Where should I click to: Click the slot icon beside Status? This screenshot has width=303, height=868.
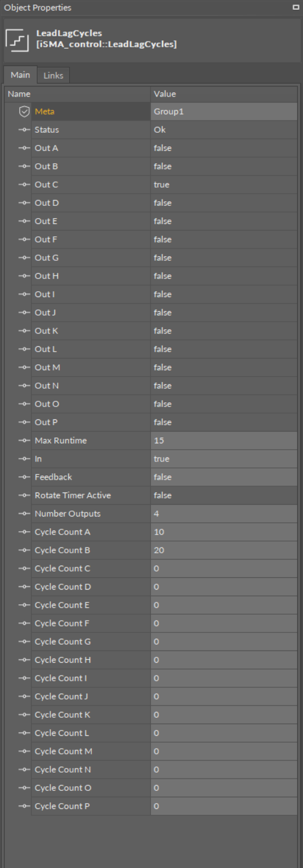[x=23, y=130]
